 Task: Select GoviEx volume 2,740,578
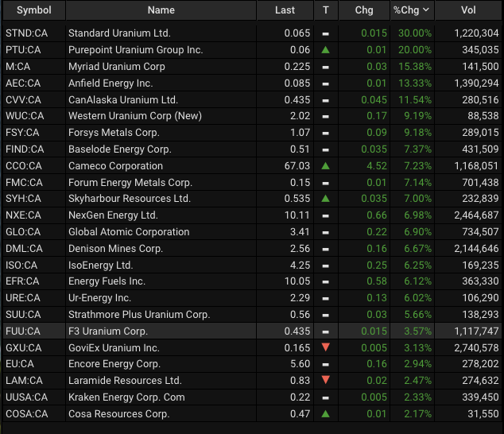(x=477, y=348)
